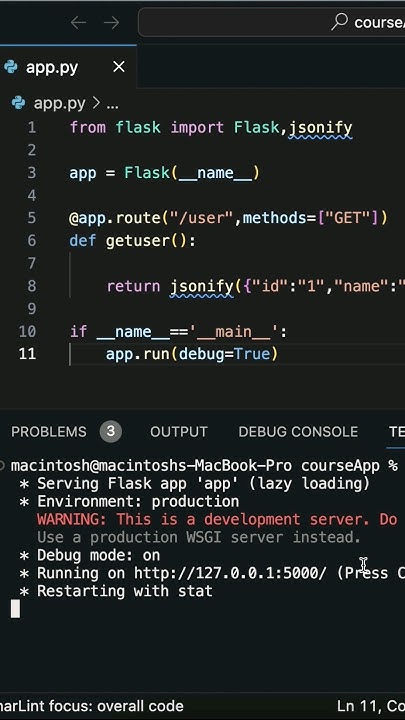Click '__main__' string on line 10
Viewport: 405px width, 720px height.
(234, 332)
